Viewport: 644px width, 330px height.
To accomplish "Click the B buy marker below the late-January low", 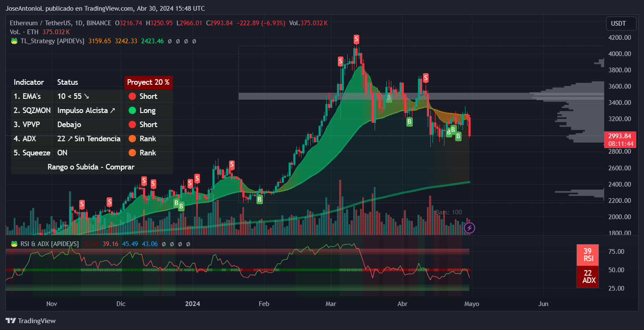I will [259, 199].
